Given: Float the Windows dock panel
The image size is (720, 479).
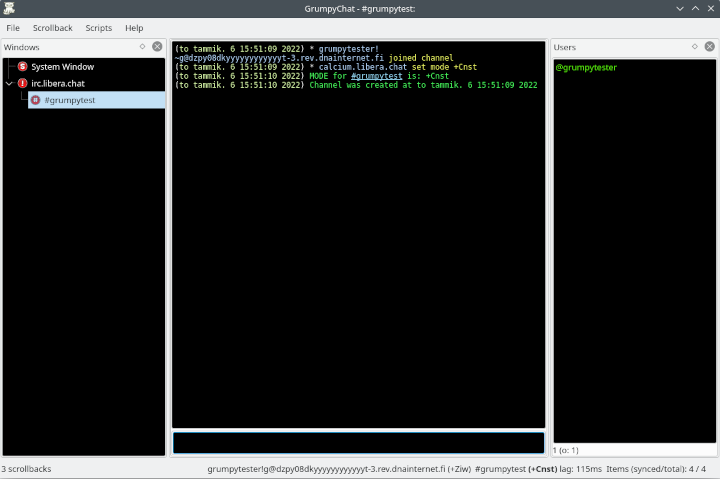Looking at the screenshot, I should [142, 46].
